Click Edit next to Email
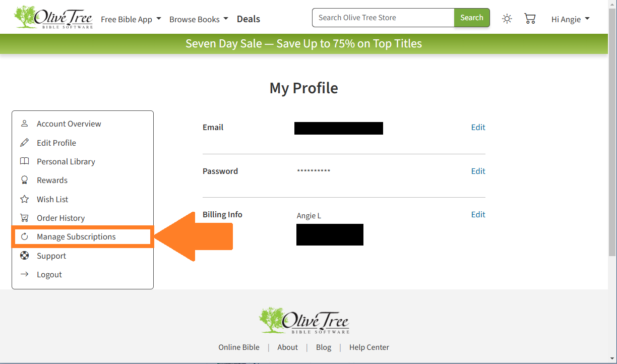Screen dimensions: 617x364 478,127
